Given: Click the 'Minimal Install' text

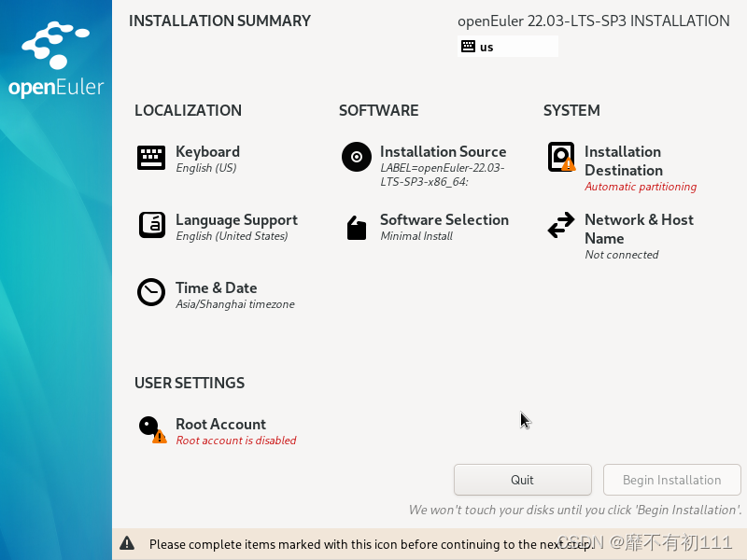Looking at the screenshot, I should [416, 236].
